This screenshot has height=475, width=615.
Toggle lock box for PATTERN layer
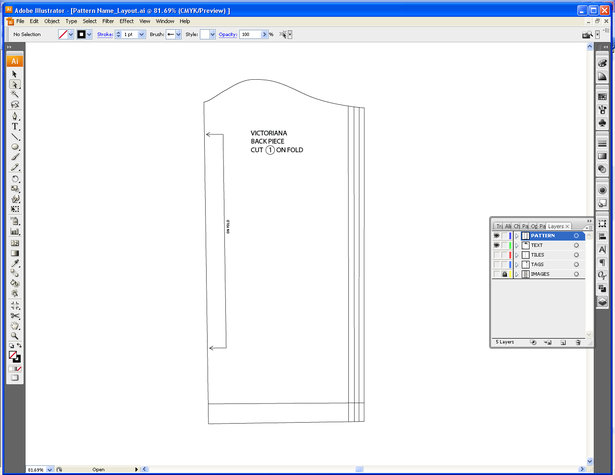pos(504,236)
